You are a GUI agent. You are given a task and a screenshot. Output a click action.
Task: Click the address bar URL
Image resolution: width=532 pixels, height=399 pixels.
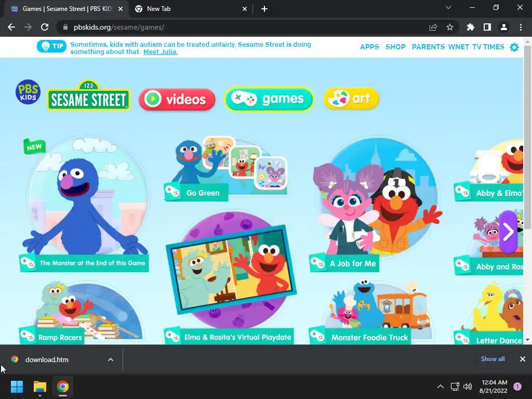coord(119,27)
